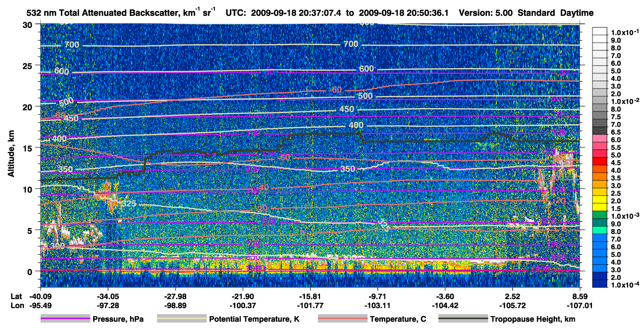Click the 'Daytime' word in the header
The width and height of the screenshot is (644, 330).
coord(577,13)
